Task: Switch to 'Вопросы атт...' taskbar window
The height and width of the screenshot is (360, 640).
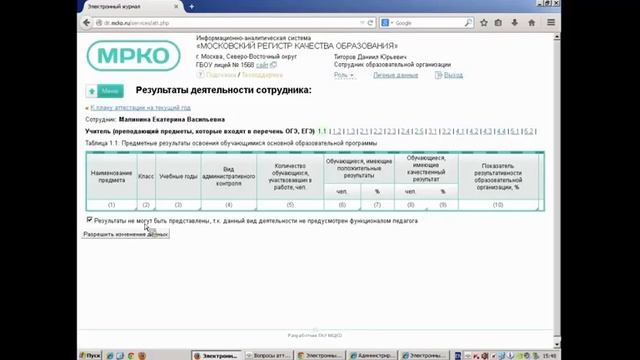Action: click(269, 356)
